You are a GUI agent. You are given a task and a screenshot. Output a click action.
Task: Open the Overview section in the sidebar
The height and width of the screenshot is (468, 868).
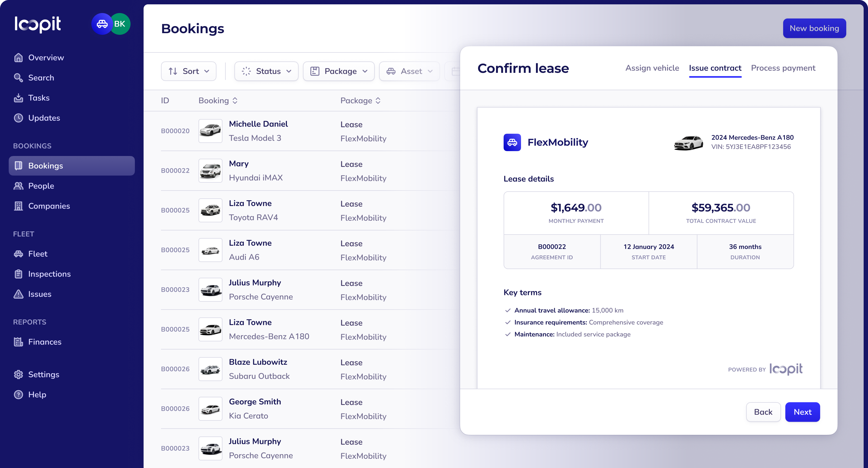(46, 57)
